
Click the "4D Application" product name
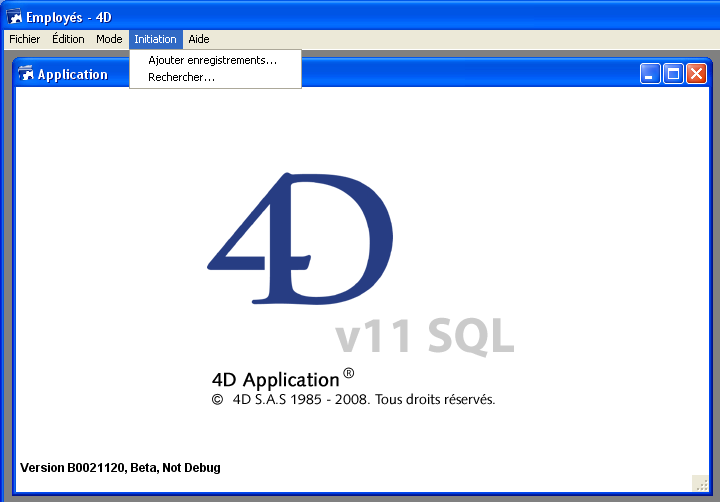click(x=276, y=379)
